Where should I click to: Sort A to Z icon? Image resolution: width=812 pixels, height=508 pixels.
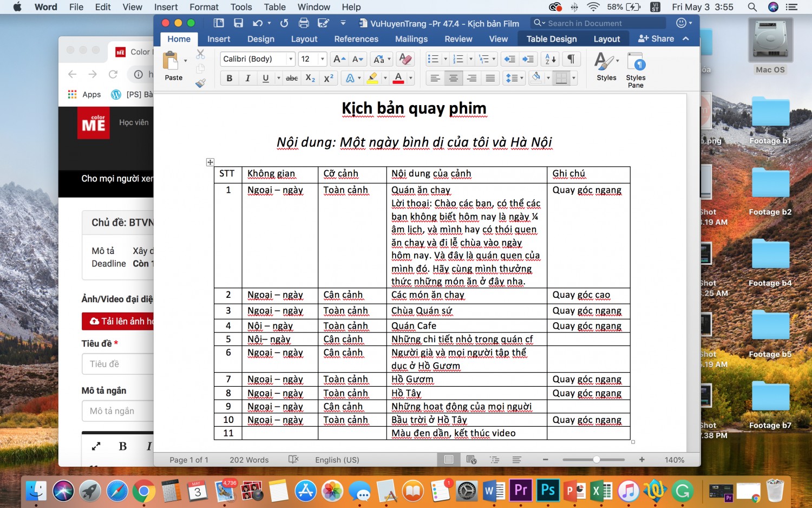551,58
